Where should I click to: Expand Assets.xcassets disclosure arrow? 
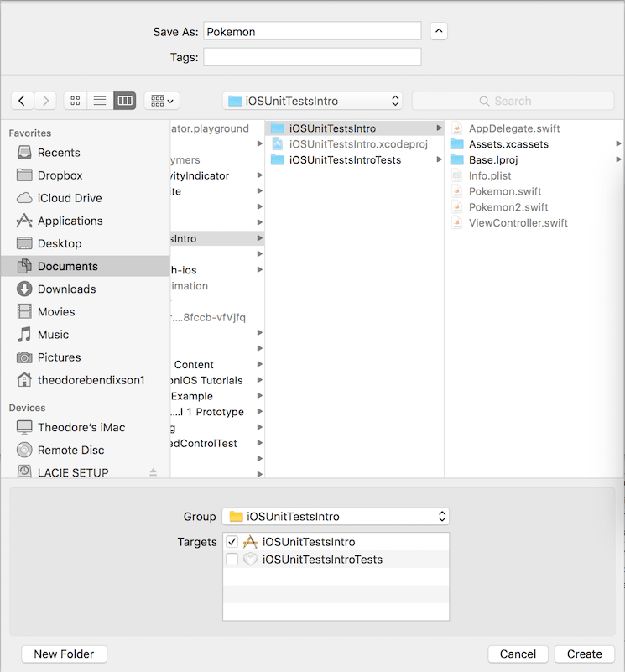[x=618, y=143]
